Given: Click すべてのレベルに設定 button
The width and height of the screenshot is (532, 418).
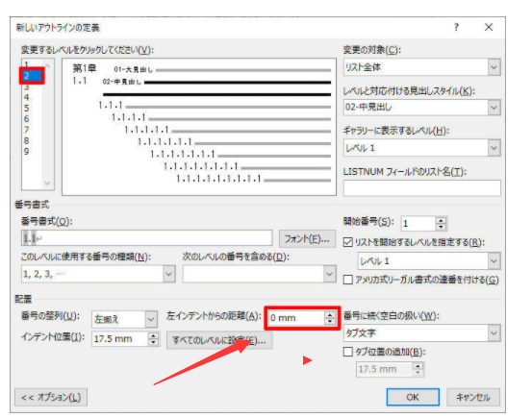Looking at the screenshot, I should pos(219,340).
